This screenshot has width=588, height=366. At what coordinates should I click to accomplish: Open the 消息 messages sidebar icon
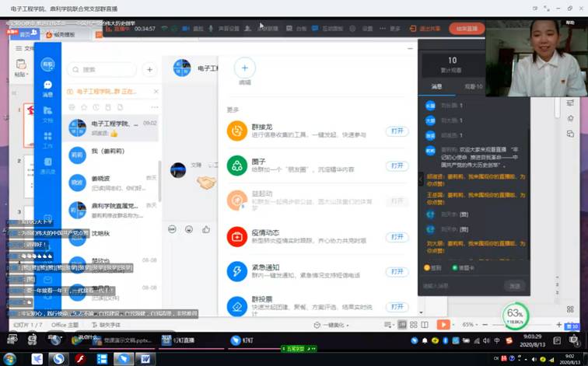pos(47,89)
